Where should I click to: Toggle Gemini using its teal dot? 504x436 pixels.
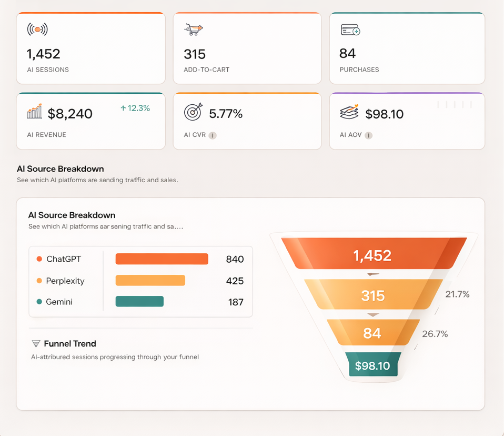tap(39, 302)
